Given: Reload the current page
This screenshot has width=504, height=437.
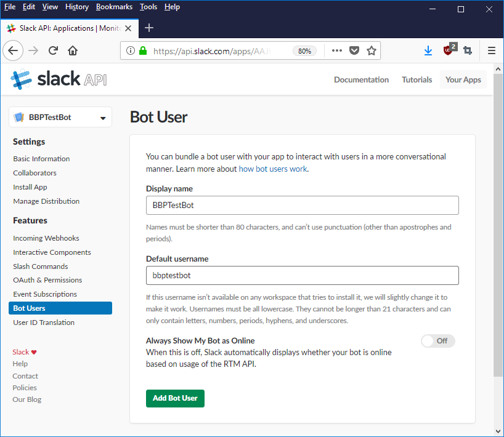Looking at the screenshot, I should pos(53,50).
